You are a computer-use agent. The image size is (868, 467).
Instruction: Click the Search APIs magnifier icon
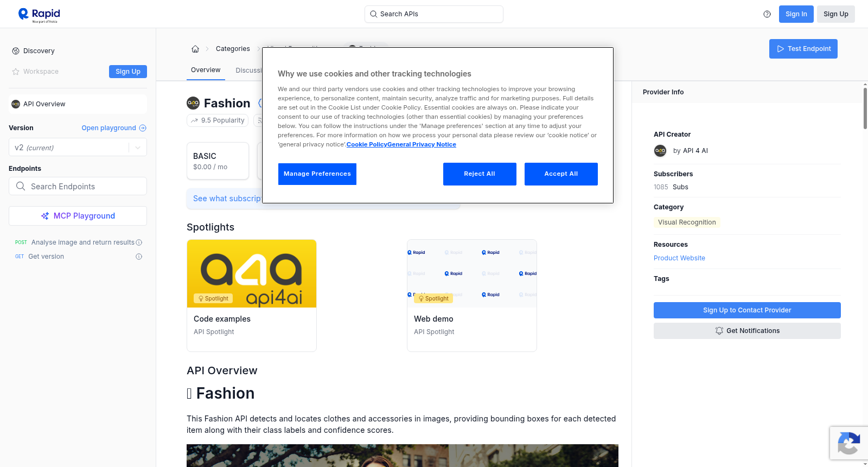coord(374,14)
